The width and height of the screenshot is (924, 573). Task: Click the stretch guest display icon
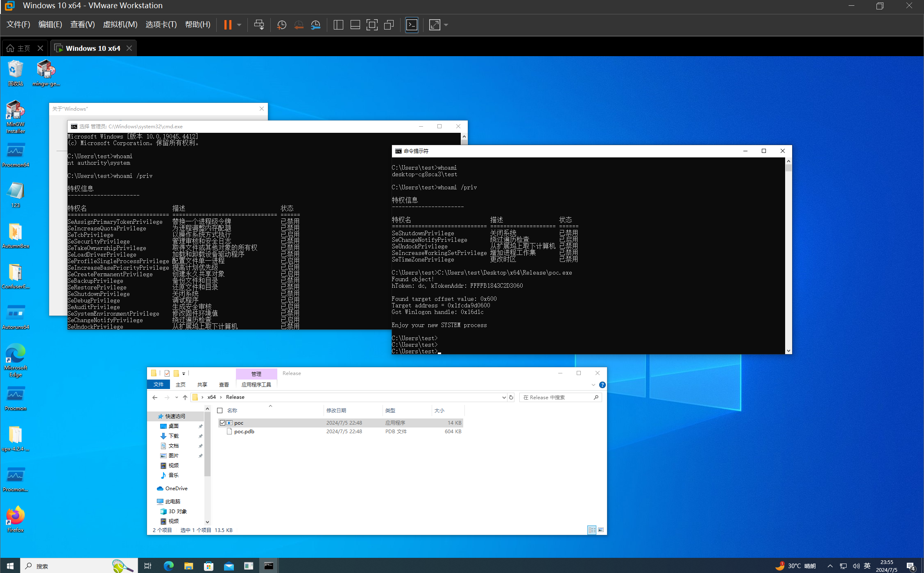pos(435,25)
